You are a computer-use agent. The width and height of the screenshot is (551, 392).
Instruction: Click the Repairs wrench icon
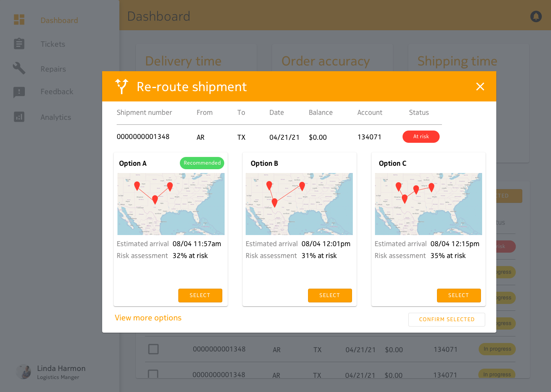19,68
